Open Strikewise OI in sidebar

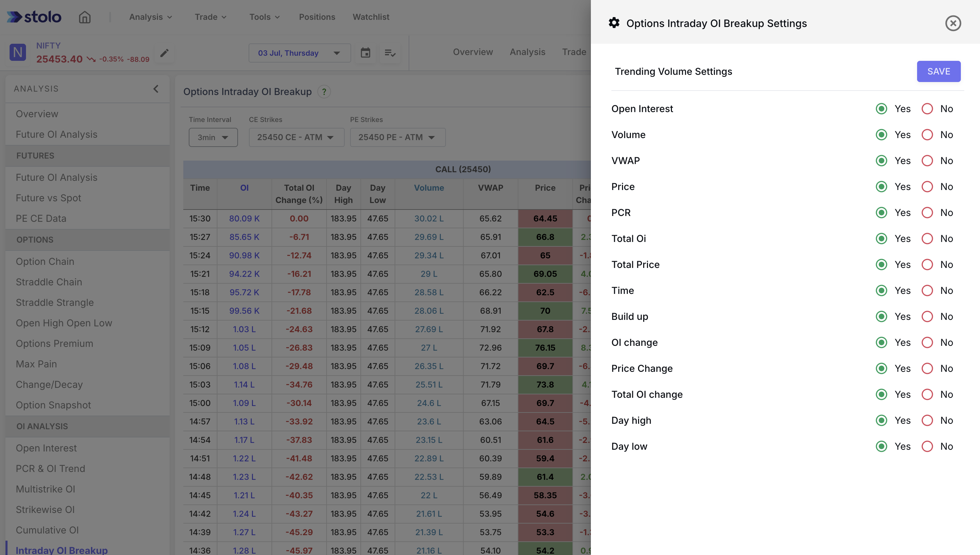[45, 510]
